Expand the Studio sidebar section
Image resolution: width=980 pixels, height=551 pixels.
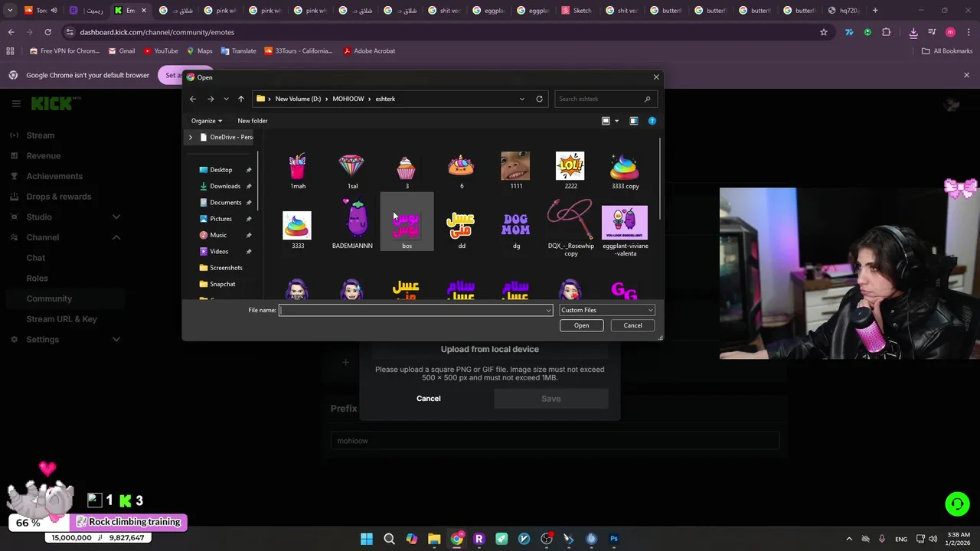pyautogui.click(x=116, y=217)
